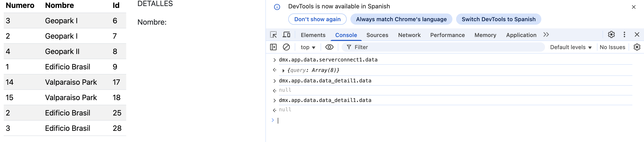Switch to the Elements tab
Screen dimensions: 644x142
(x=313, y=35)
